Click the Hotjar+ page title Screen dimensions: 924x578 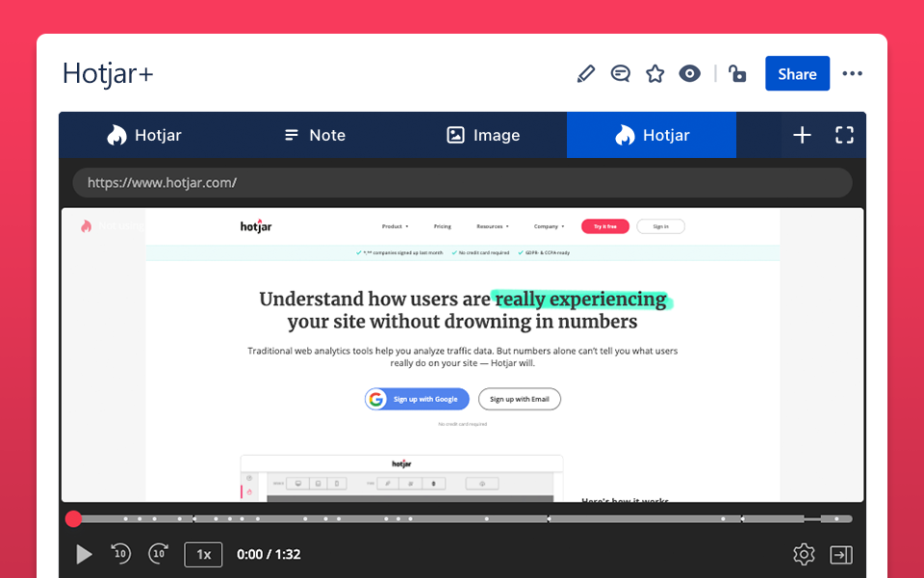[108, 74]
